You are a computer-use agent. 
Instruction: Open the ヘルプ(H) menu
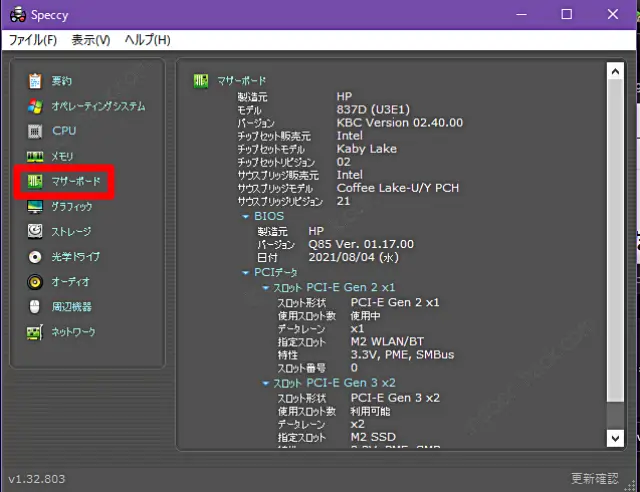(x=148, y=40)
